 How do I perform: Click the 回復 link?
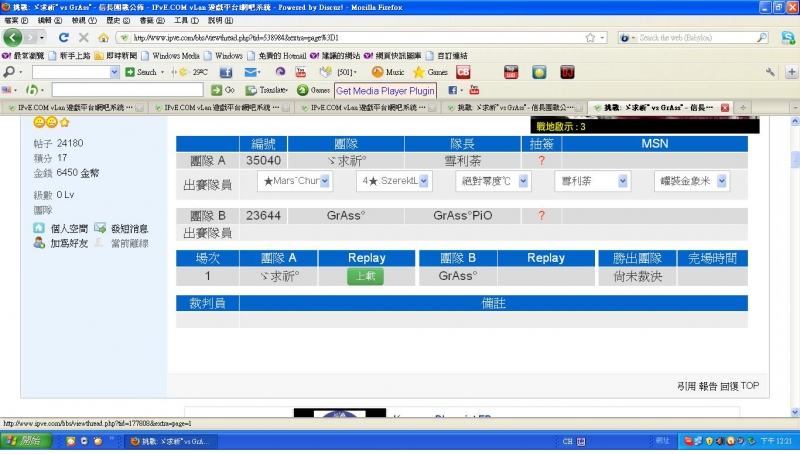click(x=729, y=386)
